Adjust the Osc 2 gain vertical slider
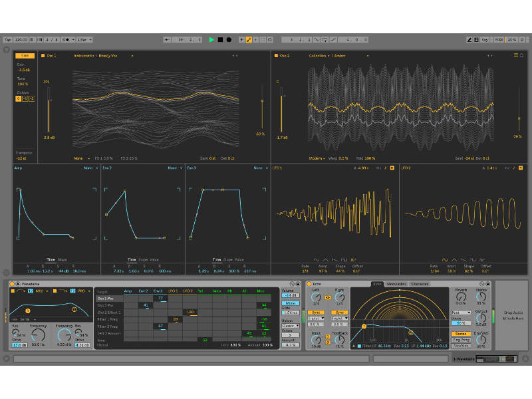Image resolution: width=532 pixels, height=399 pixels. [281, 110]
